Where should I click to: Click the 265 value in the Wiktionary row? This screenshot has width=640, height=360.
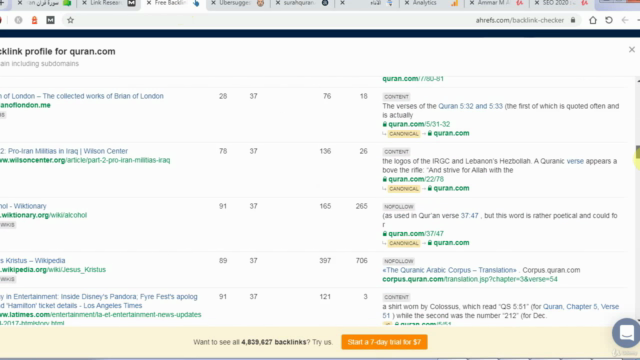361,206
